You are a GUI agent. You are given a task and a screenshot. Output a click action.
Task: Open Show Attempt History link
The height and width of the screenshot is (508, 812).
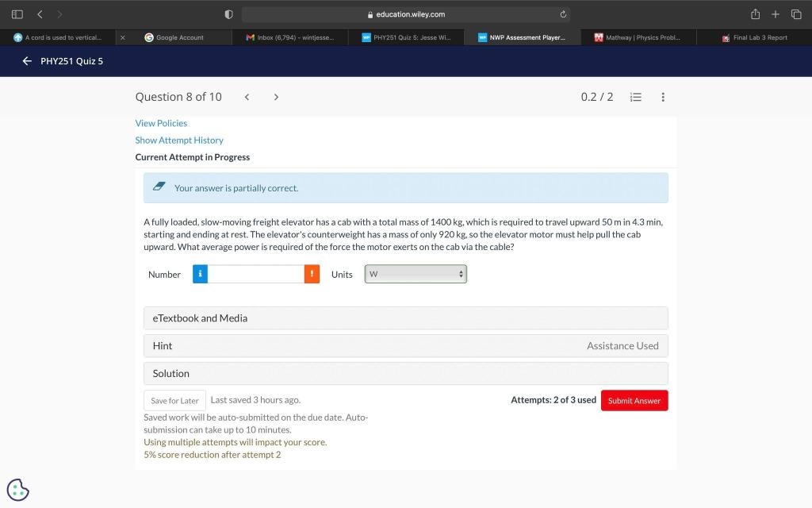click(179, 140)
